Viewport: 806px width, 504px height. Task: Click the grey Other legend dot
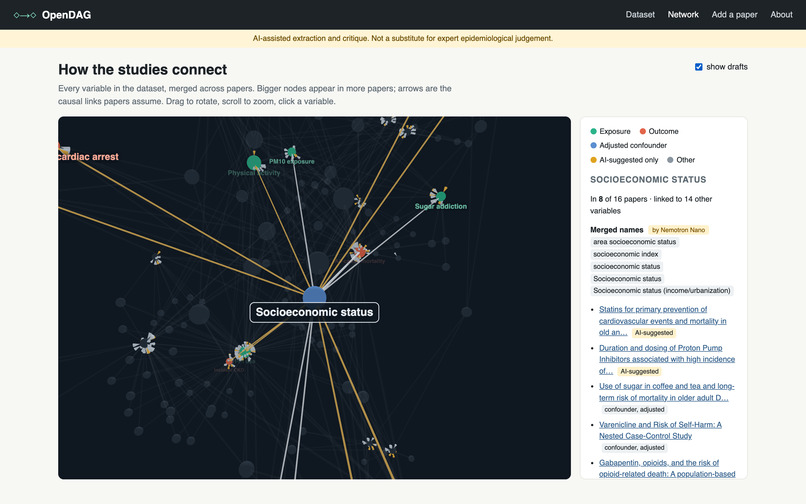tap(670, 160)
